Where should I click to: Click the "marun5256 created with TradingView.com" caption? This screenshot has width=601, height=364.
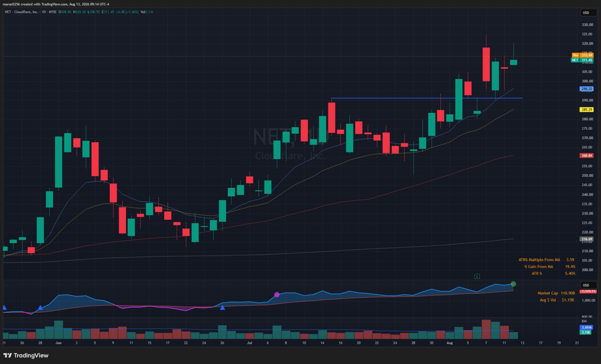tap(35, 4)
